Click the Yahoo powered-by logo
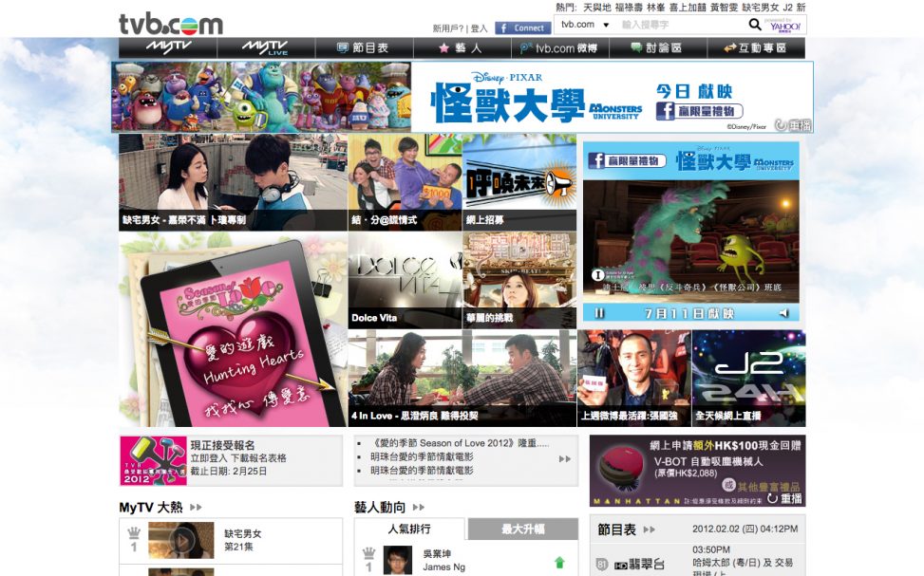 click(783, 26)
